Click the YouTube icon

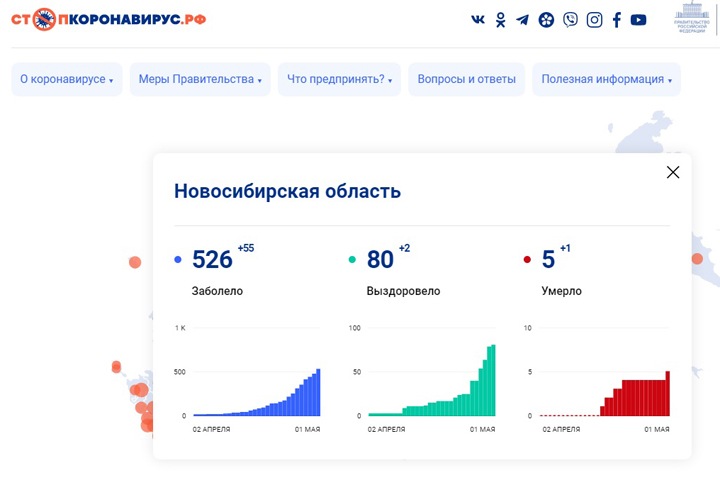pos(638,20)
